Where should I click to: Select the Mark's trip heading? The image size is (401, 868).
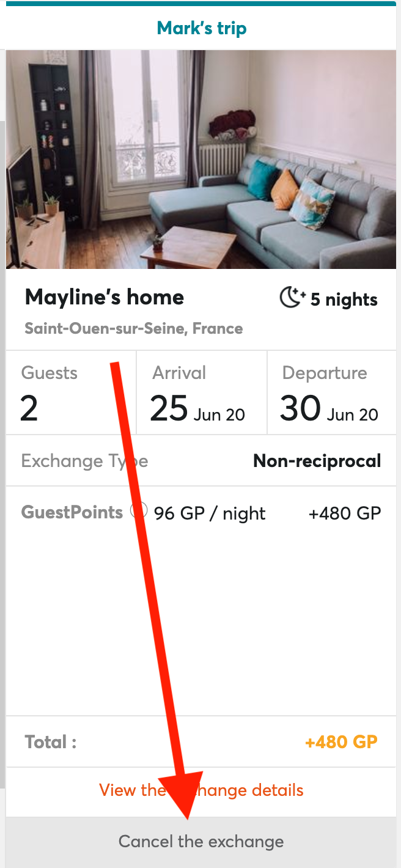(201, 28)
